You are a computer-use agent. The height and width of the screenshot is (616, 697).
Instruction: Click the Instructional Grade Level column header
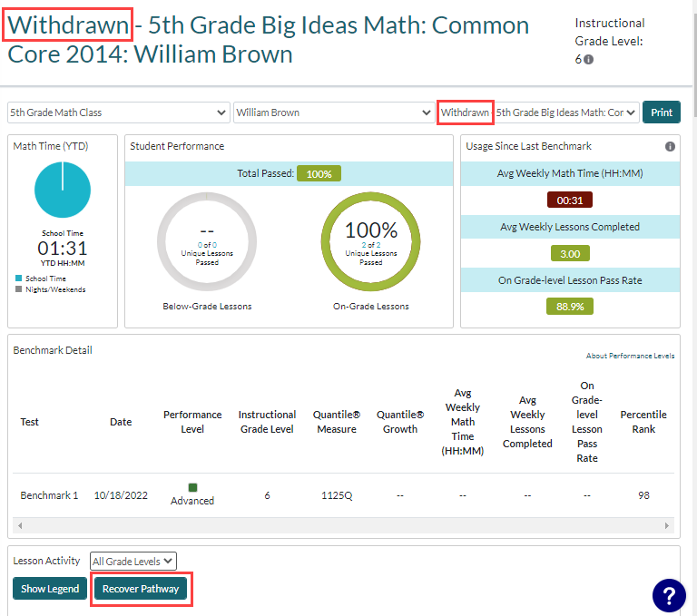click(x=267, y=422)
